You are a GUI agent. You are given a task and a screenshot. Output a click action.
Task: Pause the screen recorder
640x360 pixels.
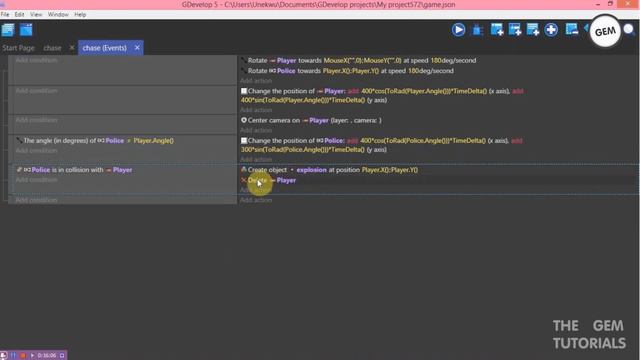pyautogui.click(x=13, y=356)
